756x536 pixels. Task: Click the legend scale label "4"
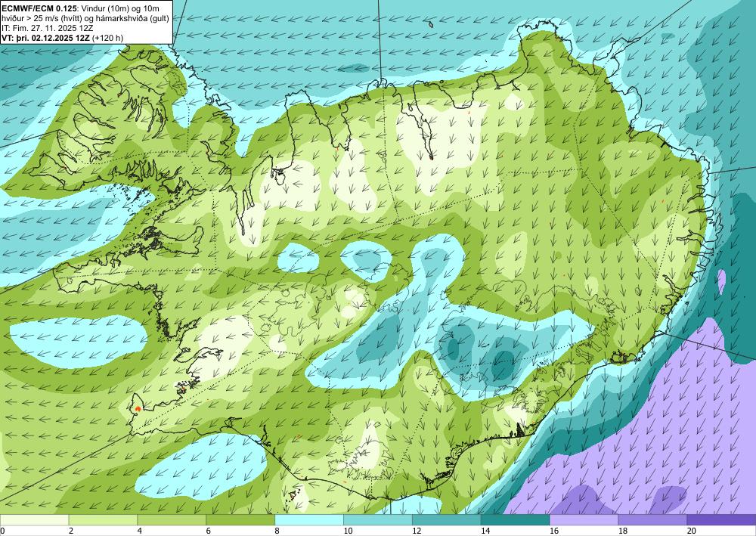(139, 531)
